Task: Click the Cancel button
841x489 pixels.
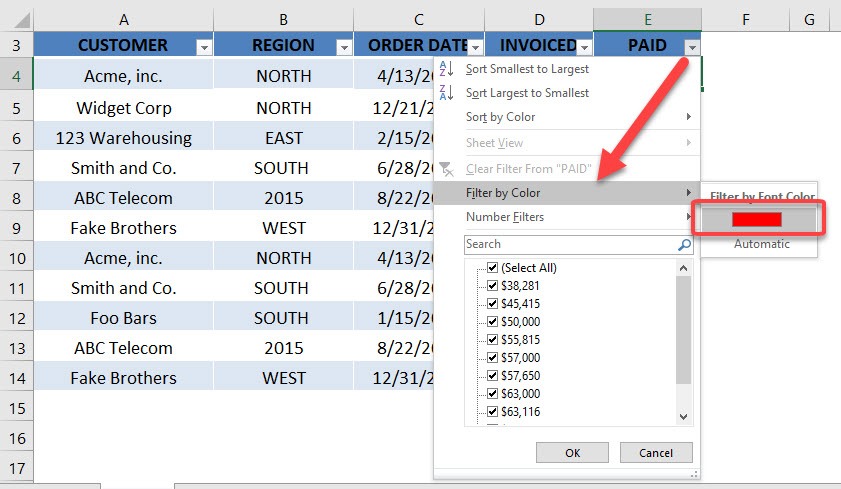Action: [656, 453]
